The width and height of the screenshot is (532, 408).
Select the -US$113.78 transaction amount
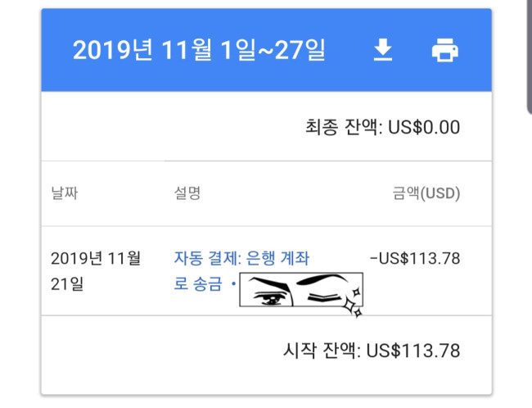click(x=415, y=258)
